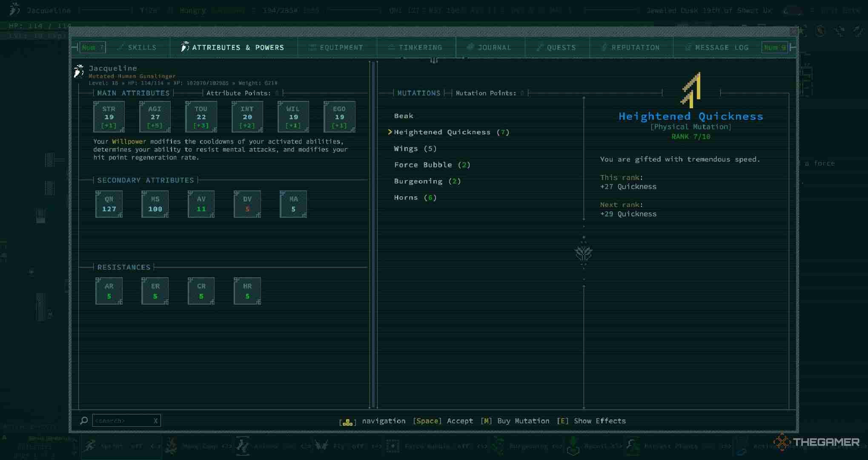Click the +27 Quickness value

[x=628, y=187]
